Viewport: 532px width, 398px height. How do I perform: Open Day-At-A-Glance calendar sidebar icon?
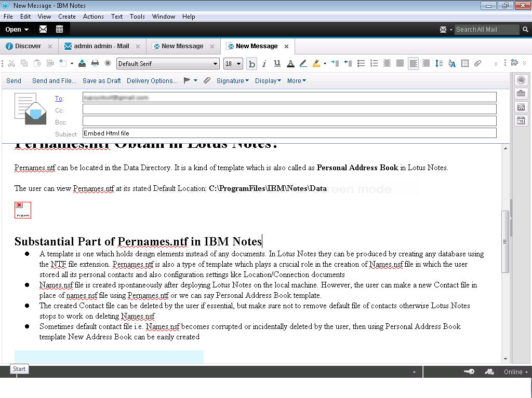click(x=521, y=120)
